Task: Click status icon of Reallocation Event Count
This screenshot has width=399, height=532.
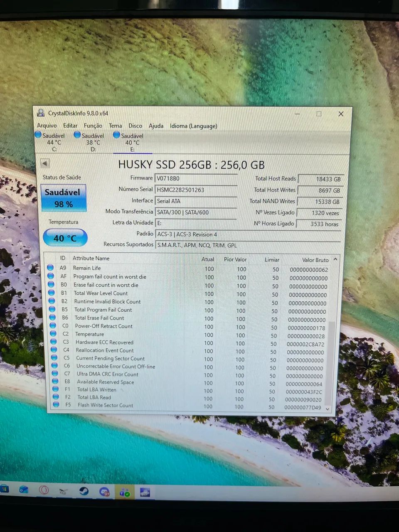Action: 54,350
